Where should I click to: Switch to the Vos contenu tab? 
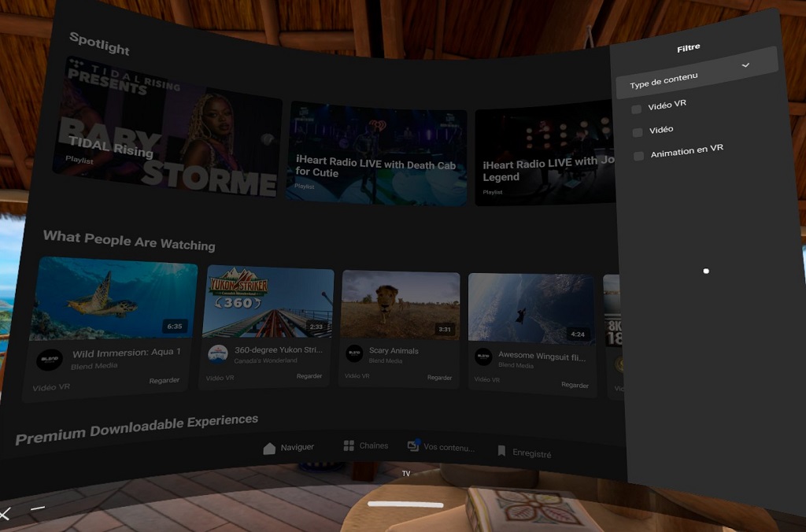pos(441,447)
